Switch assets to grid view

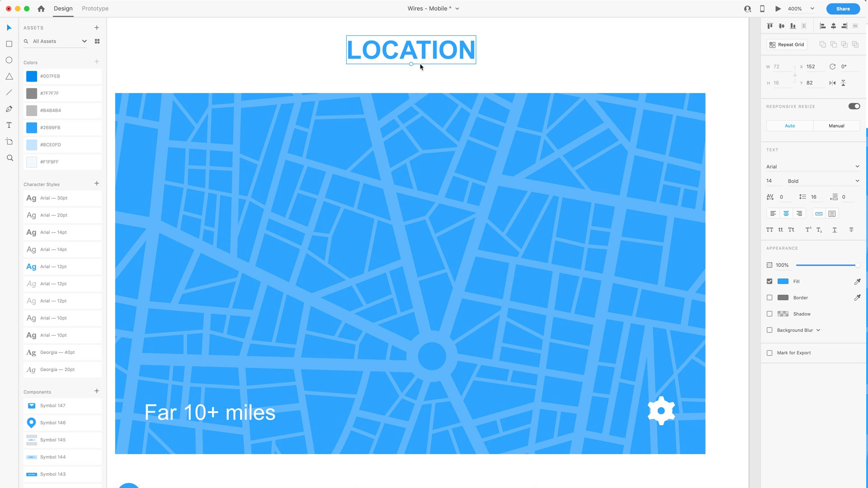click(97, 42)
